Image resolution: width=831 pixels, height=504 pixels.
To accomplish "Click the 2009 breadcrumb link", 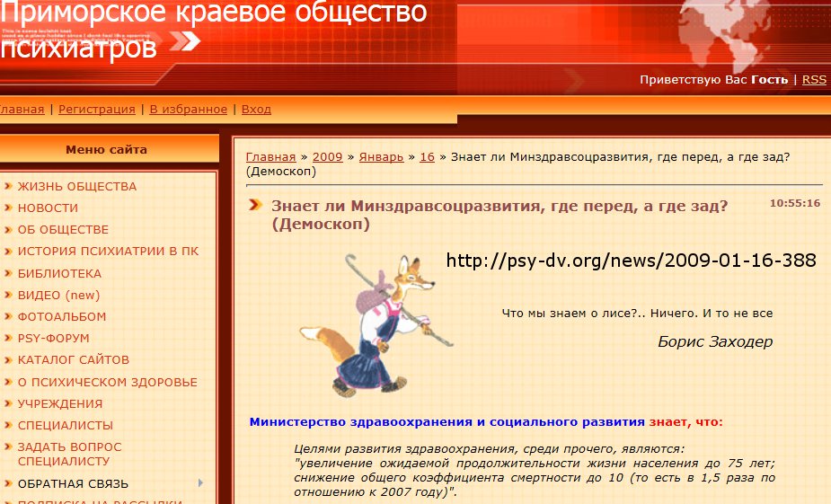I will (327, 156).
